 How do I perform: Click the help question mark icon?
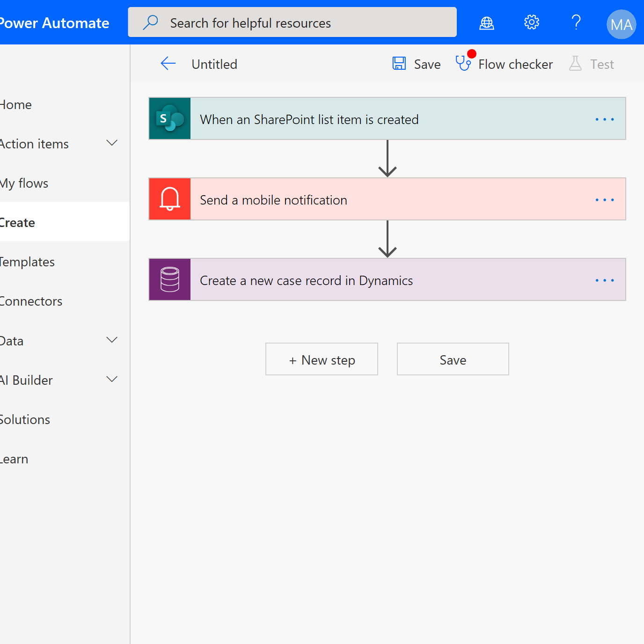point(576,22)
